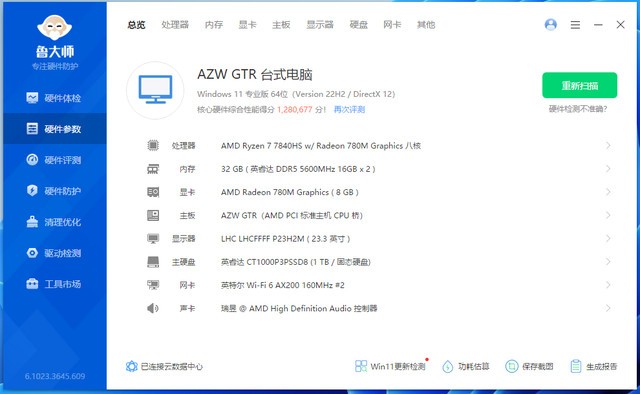Expand the 声卡 row chevron
The image size is (640, 394).
pos(608,308)
